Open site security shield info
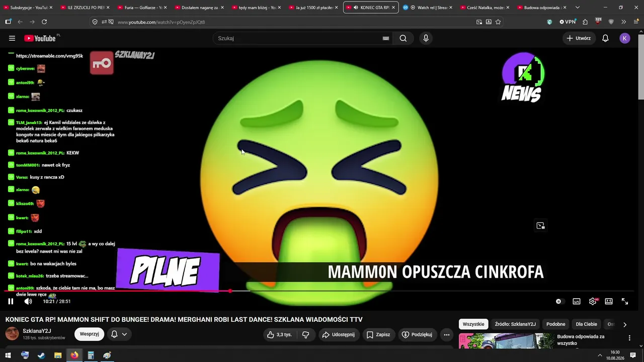Viewport: 644px width, 362px height. (x=95, y=22)
